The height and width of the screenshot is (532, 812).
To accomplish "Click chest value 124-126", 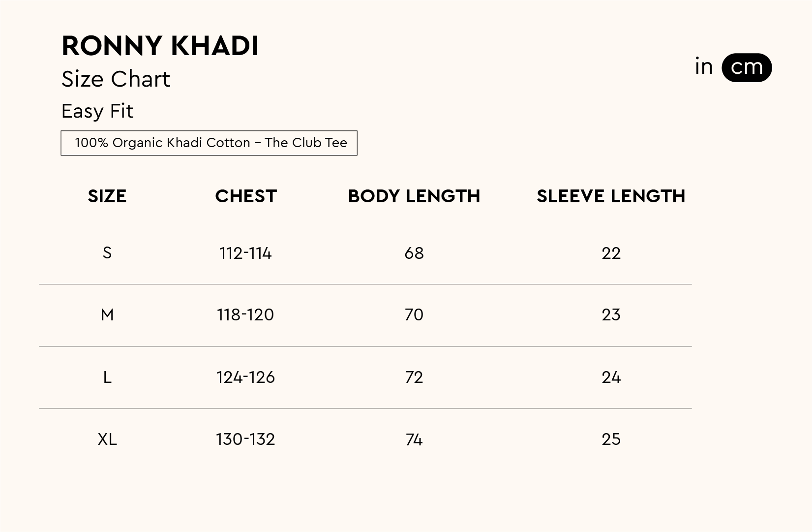I will pos(245,377).
